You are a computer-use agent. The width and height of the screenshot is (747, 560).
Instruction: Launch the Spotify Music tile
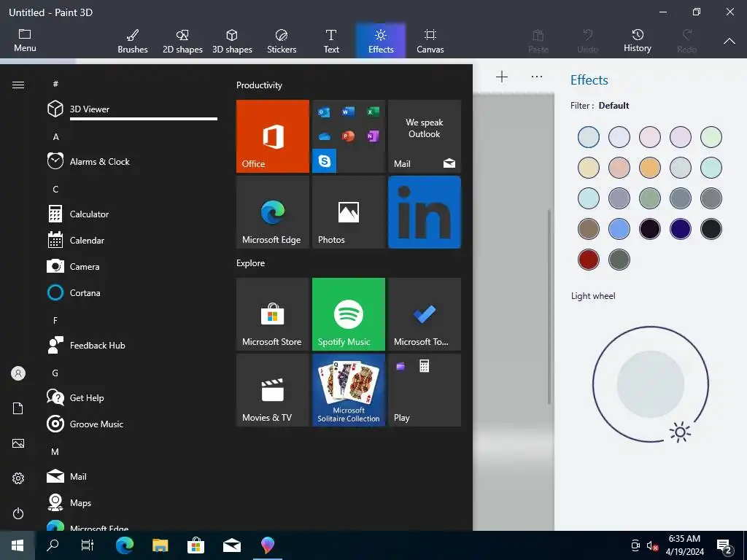348,314
